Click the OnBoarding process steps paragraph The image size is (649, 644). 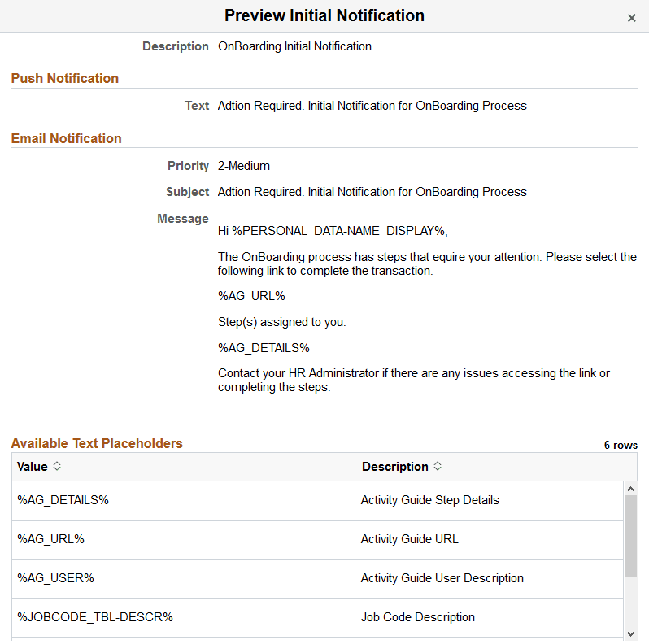pyautogui.click(x=427, y=263)
